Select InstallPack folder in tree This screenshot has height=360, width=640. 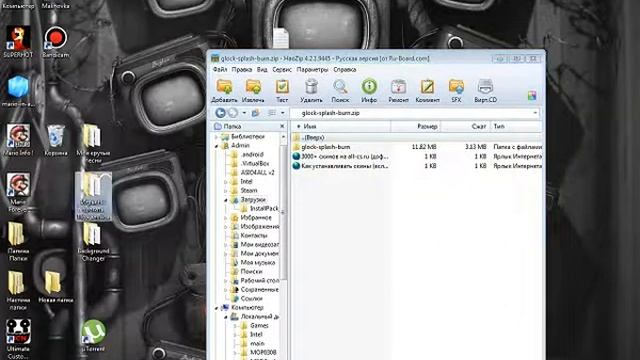click(259, 209)
